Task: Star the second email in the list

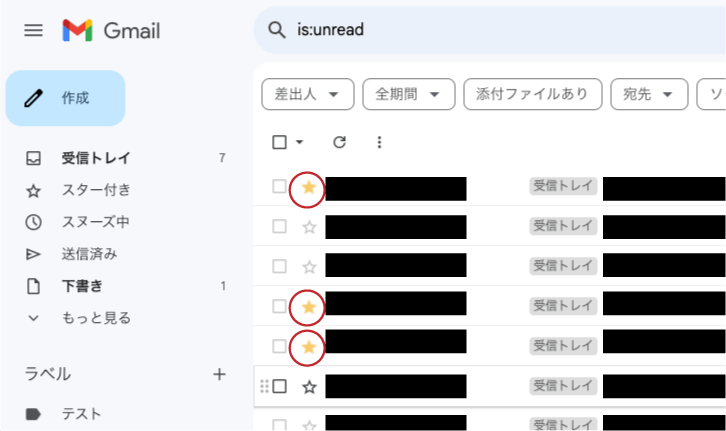Action: coord(309,227)
